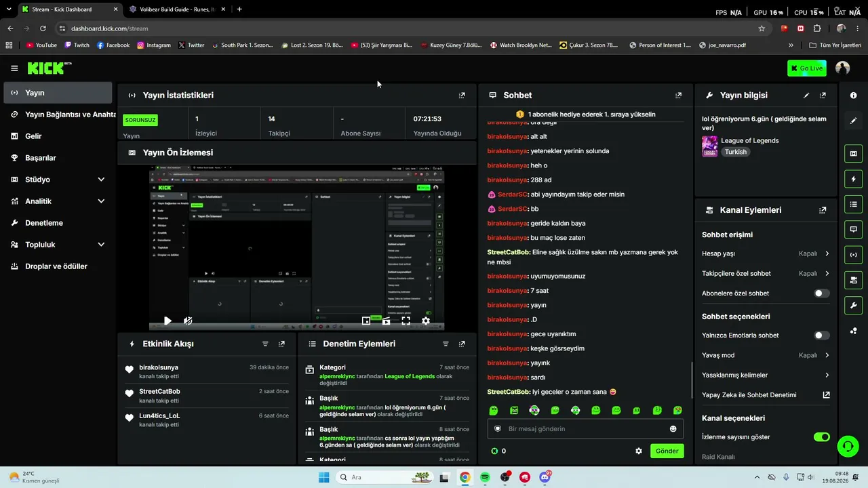Toggle Yalnızca Emotlarla sohbet switch

pyautogui.click(x=821, y=335)
